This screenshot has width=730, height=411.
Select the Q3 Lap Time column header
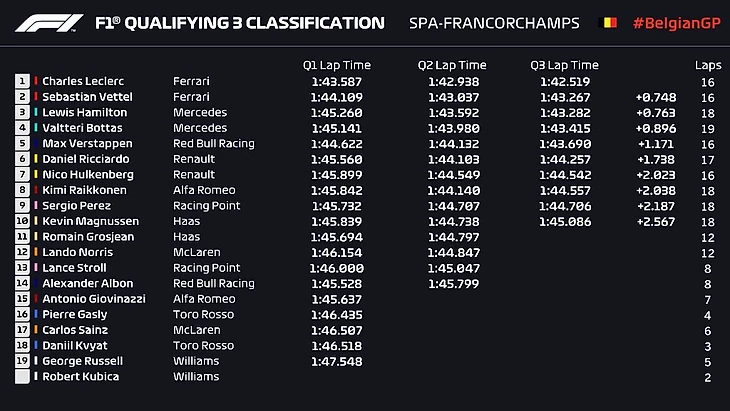tap(564, 65)
